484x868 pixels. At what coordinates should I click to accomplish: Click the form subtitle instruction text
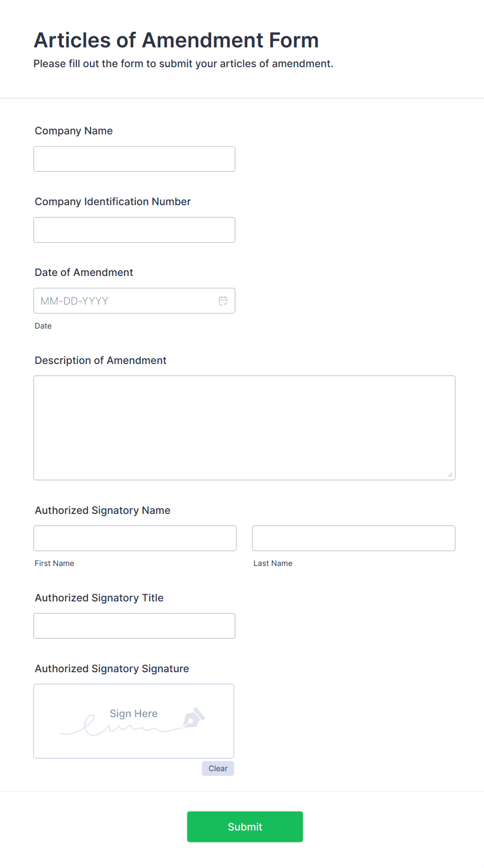183,64
